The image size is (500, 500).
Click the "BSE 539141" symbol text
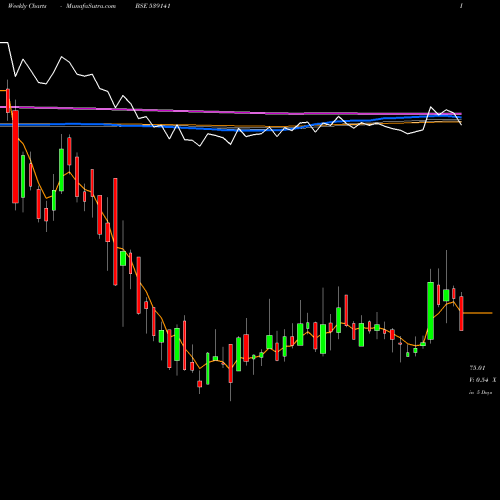click(153, 6)
